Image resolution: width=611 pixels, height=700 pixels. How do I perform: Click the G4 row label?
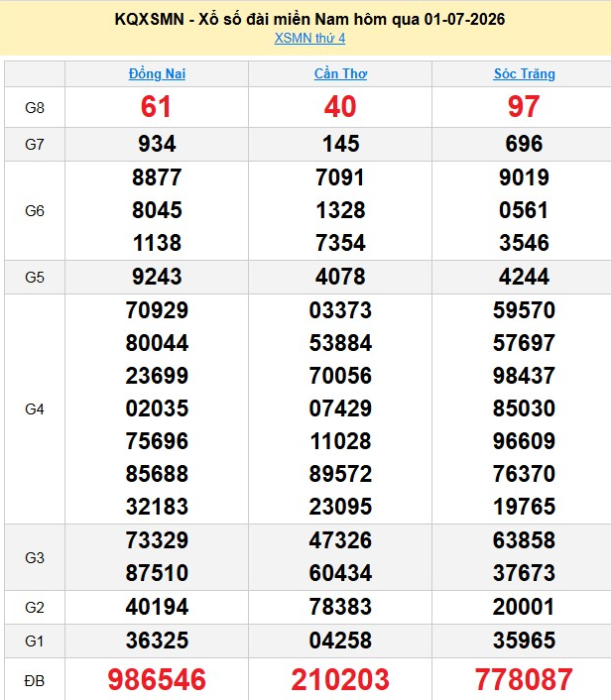35,408
